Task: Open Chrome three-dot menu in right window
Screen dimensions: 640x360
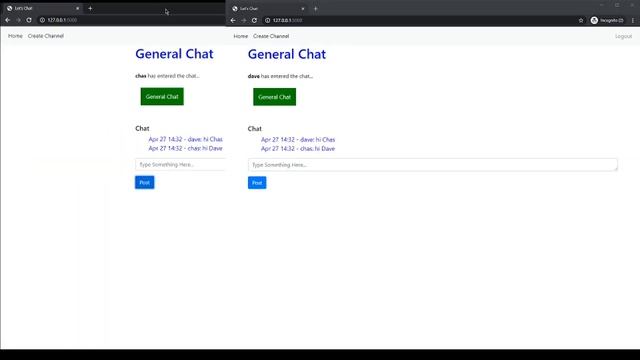Action: pyautogui.click(x=633, y=20)
